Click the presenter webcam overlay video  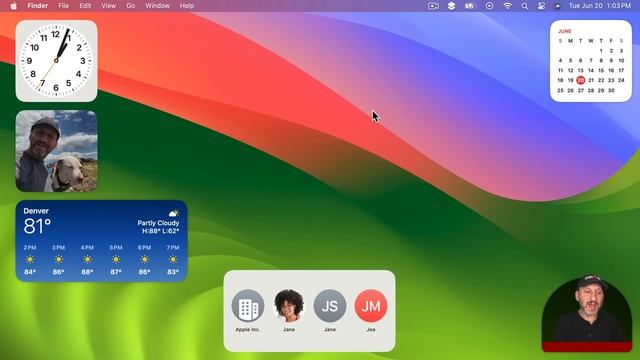[587, 313]
